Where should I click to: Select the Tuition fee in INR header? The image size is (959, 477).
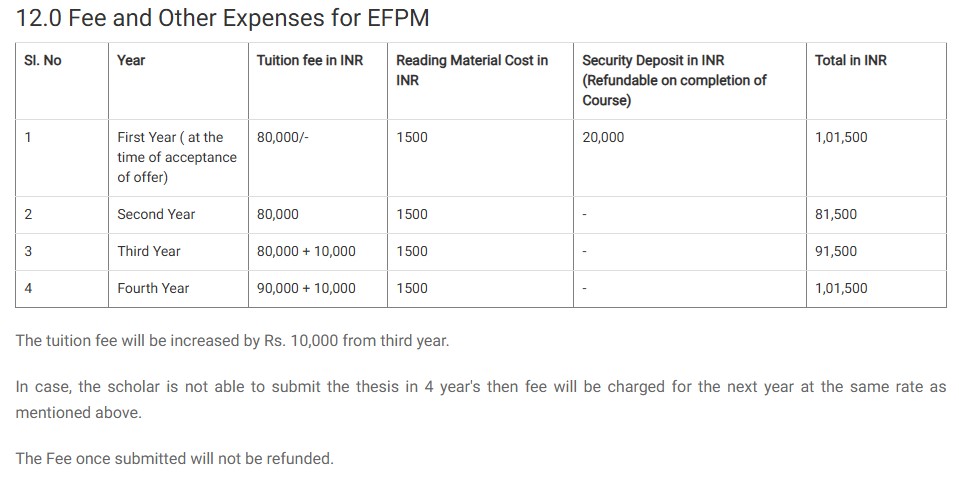tap(310, 61)
